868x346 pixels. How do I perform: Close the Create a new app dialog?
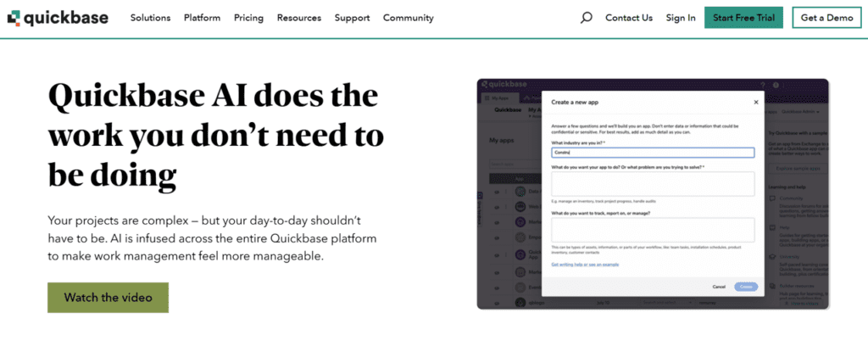click(x=756, y=103)
